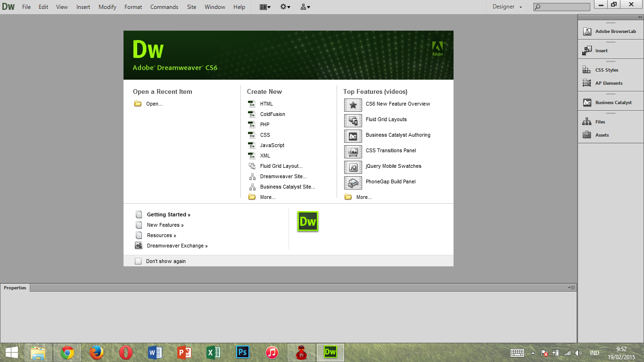Click the Fluid Grid Layouts video icon
The image size is (644, 362).
click(353, 121)
